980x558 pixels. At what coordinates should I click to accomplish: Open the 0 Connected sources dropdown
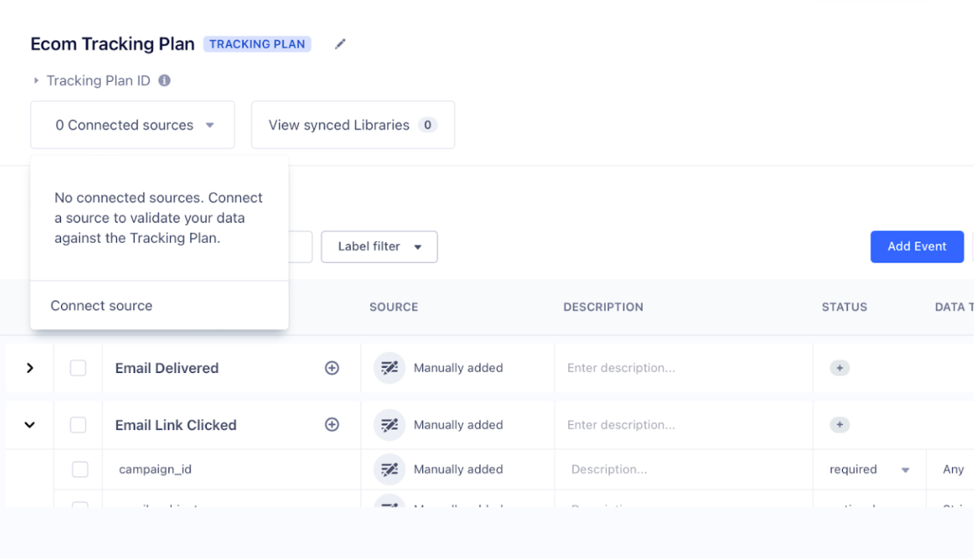(x=132, y=125)
